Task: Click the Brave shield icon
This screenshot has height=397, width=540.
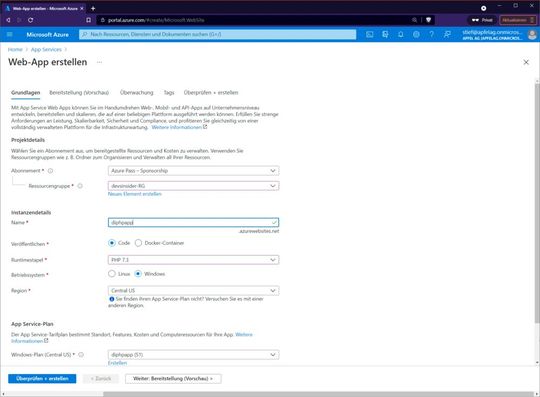Action: tap(428, 20)
